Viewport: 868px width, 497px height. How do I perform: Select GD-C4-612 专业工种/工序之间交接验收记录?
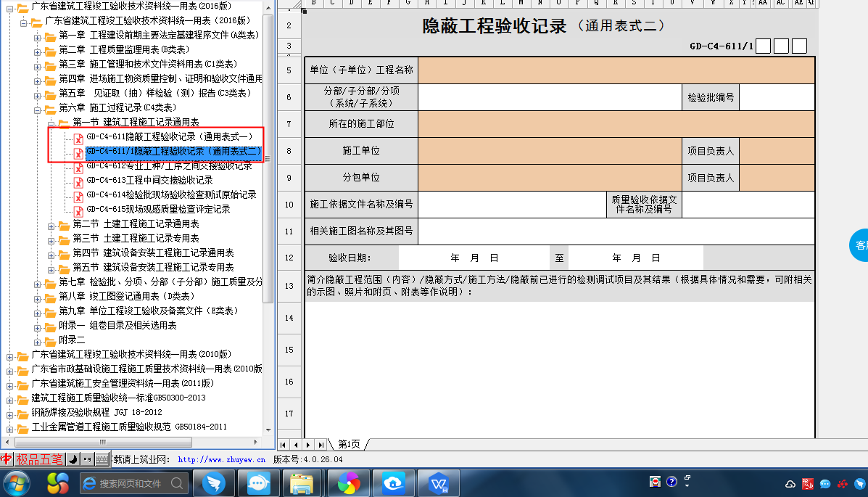[169, 166]
